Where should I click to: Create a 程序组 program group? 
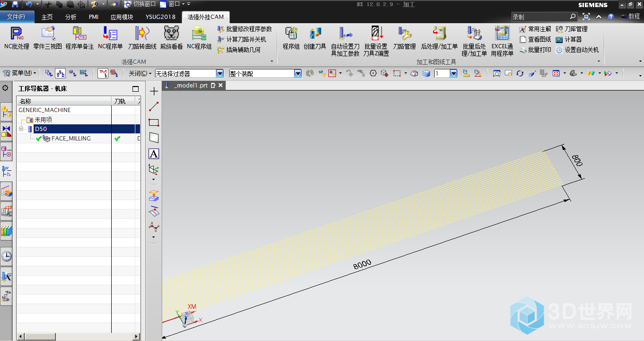[291, 38]
